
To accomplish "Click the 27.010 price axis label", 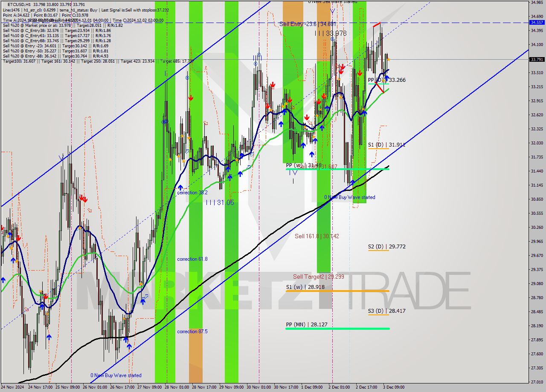I will coord(537,382).
